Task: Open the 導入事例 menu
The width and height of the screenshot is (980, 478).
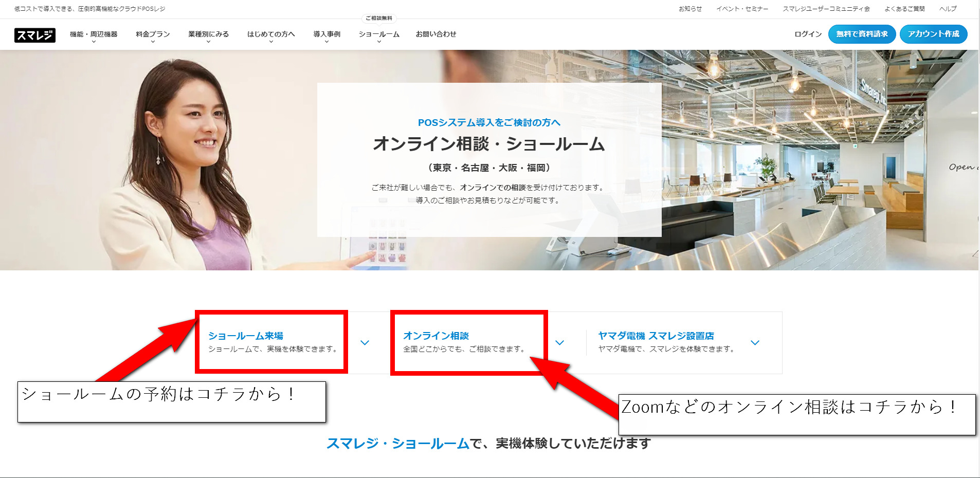Action: click(x=326, y=34)
